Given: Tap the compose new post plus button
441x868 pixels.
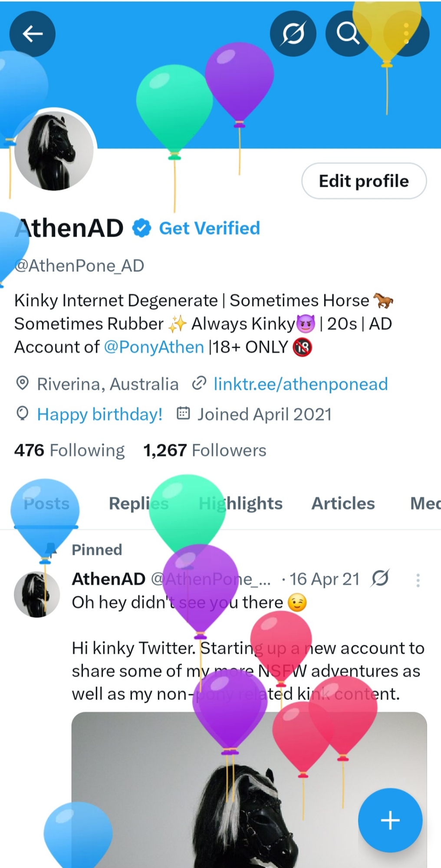Looking at the screenshot, I should [390, 820].
